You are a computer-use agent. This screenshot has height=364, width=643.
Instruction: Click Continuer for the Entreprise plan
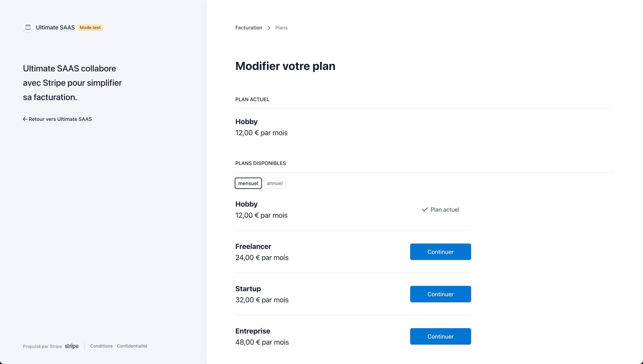[x=440, y=336]
